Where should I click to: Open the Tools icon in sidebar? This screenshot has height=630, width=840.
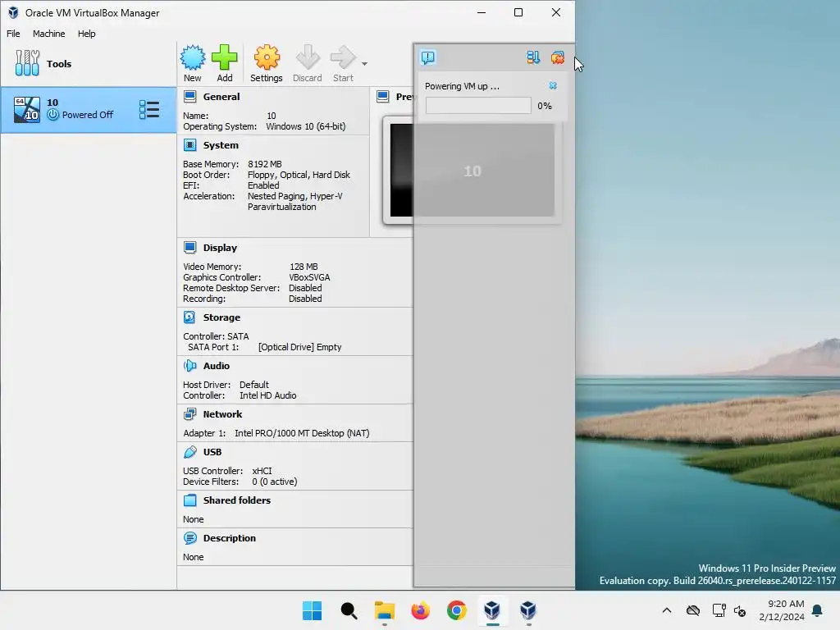click(x=27, y=63)
